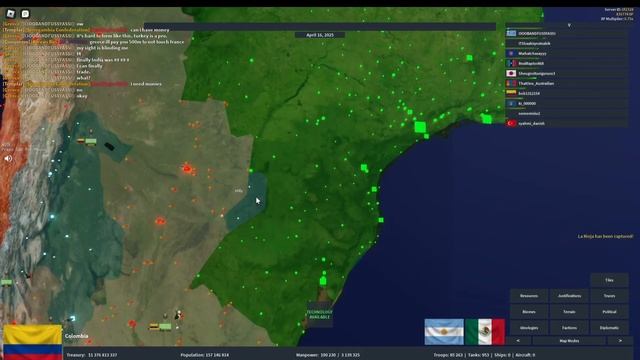Screen dimensions: 640x360
Task: Go to previous map mode page
Action: pos(518,340)
